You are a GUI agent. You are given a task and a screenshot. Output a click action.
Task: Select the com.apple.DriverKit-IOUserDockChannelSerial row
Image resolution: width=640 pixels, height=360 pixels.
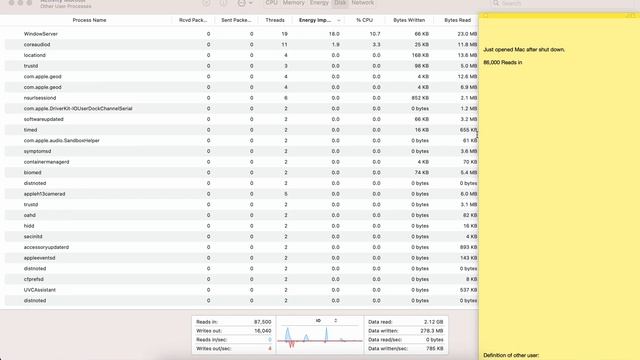pos(241,109)
